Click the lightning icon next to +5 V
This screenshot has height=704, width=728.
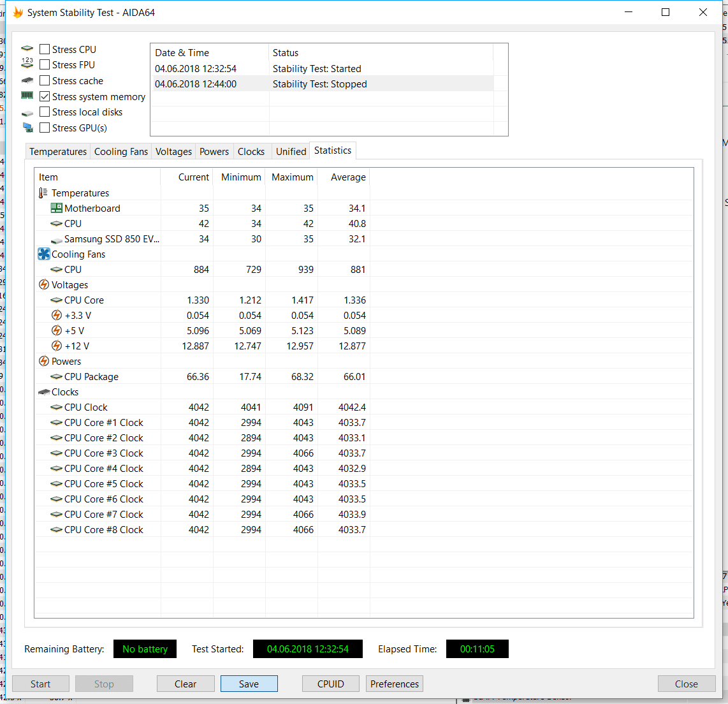[x=57, y=331]
